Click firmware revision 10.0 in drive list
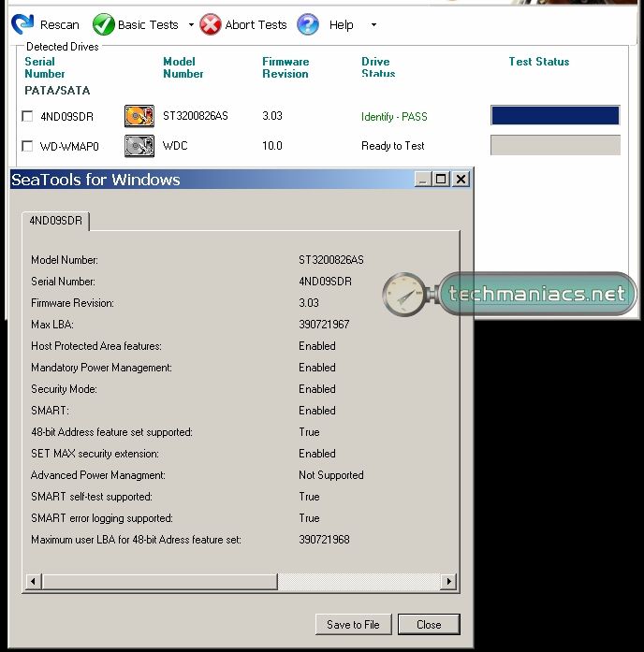 272,146
